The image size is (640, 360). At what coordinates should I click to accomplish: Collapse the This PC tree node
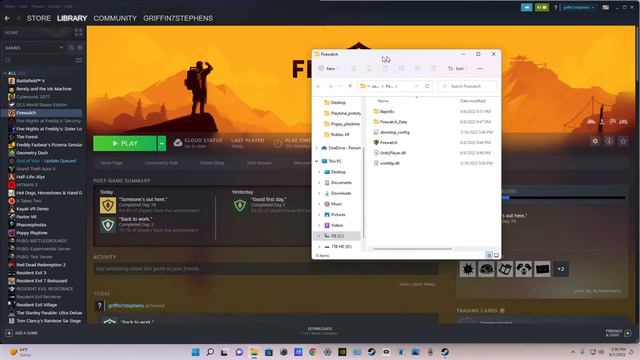pyautogui.click(x=317, y=161)
